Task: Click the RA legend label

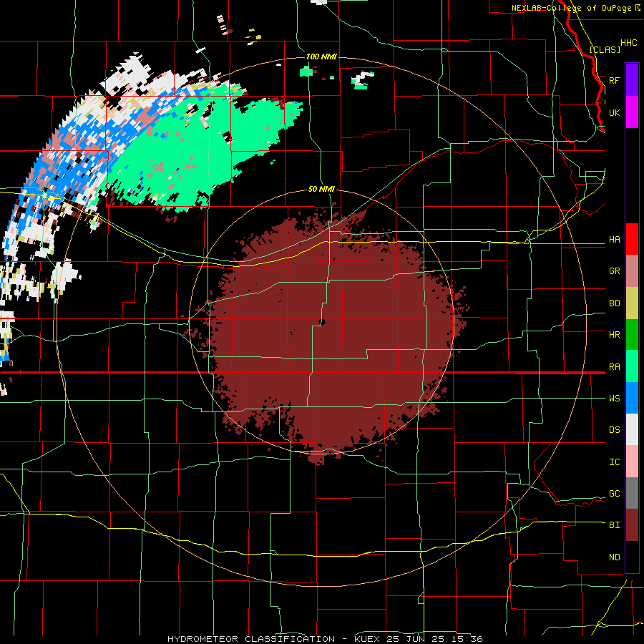Action: [x=615, y=367]
